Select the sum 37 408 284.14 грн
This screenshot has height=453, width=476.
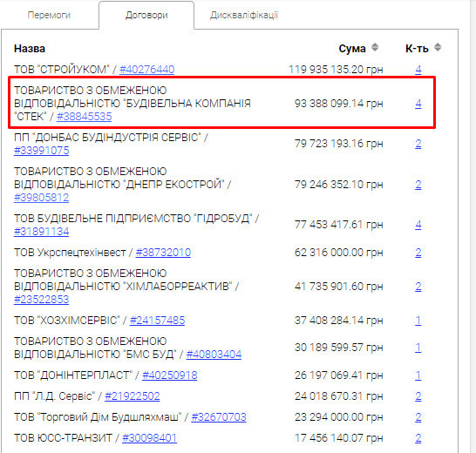339,321
